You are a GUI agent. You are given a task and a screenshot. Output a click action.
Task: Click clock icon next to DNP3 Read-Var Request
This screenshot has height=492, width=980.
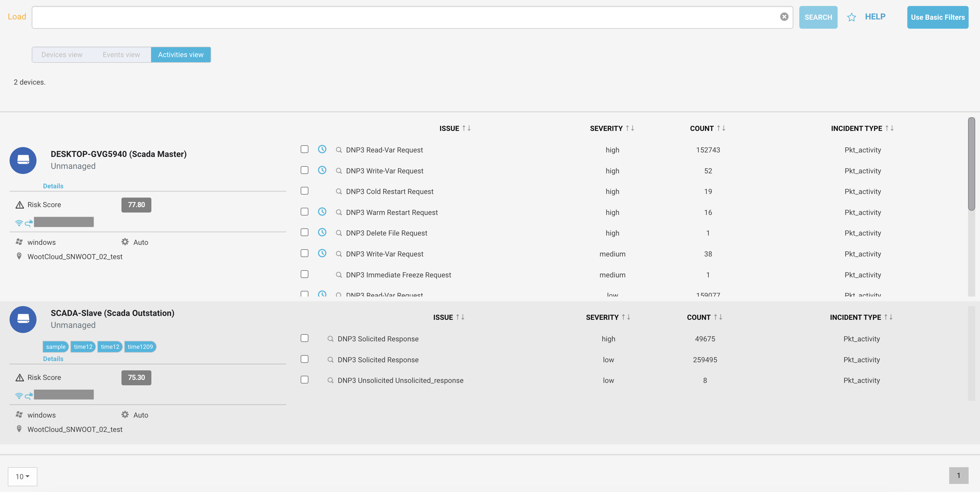tap(322, 149)
